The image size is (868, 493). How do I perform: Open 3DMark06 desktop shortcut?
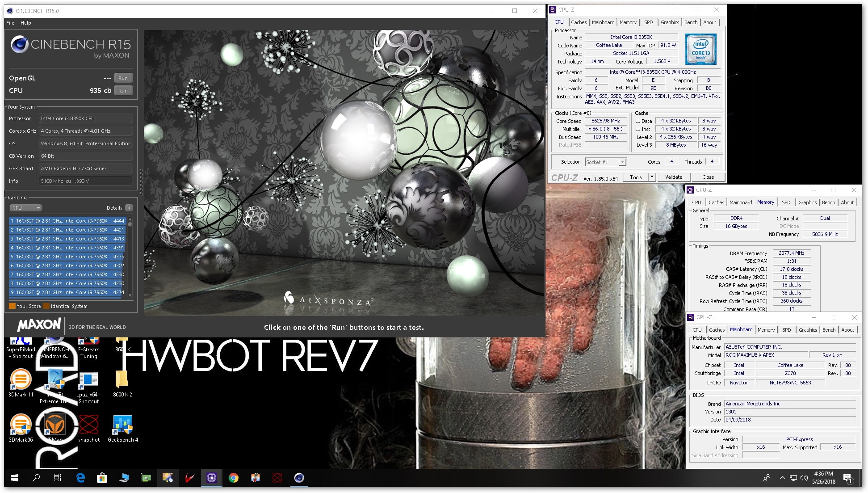coord(21,428)
